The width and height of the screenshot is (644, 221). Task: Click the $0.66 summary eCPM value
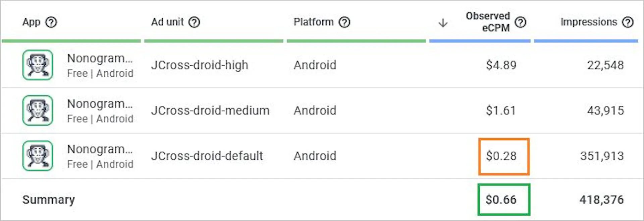click(501, 200)
